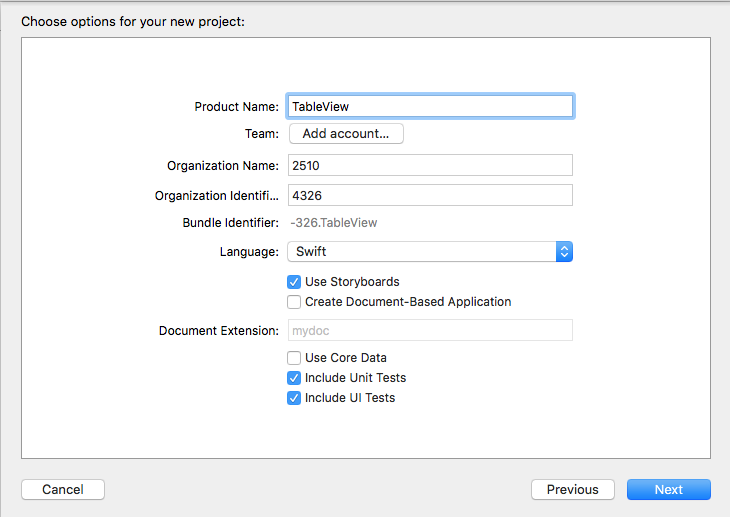The image size is (730, 517).
Task: Focus the Organization Name field
Action: [430, 165]
